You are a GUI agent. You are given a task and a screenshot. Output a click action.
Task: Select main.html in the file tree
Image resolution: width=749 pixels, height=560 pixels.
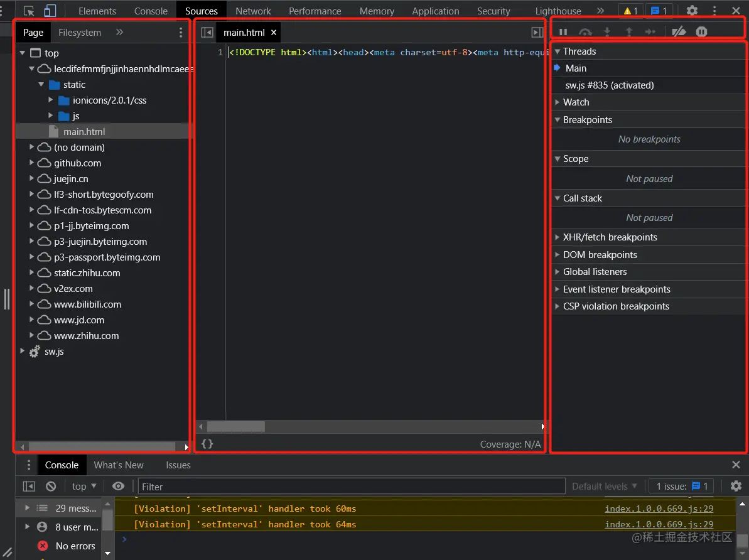pyautogui.click(x=84, y=131)
